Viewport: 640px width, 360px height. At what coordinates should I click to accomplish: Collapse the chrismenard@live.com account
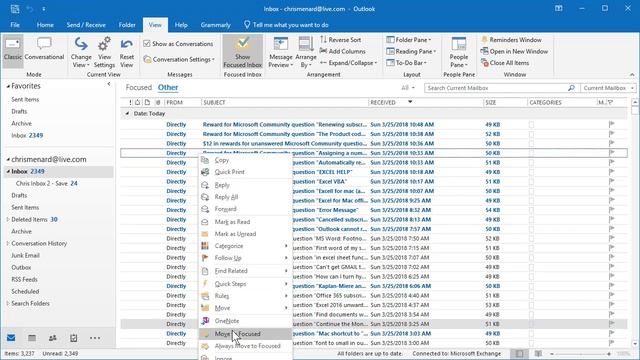tap(8, 160)
